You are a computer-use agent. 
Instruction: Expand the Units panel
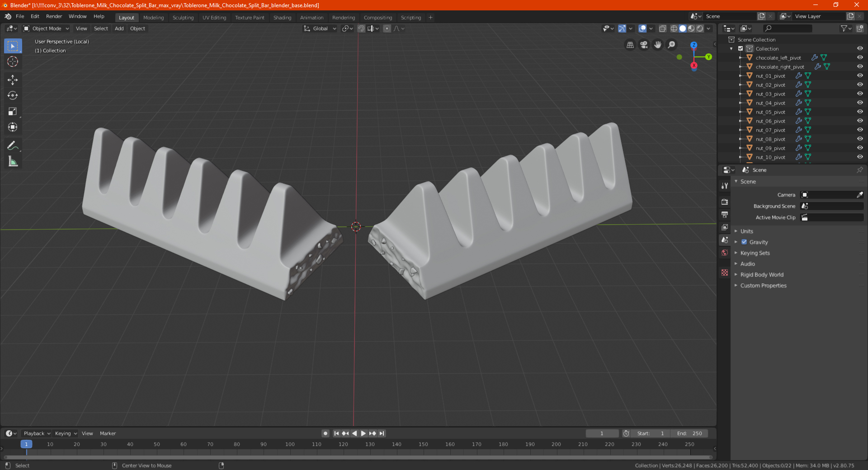[746, 231]
